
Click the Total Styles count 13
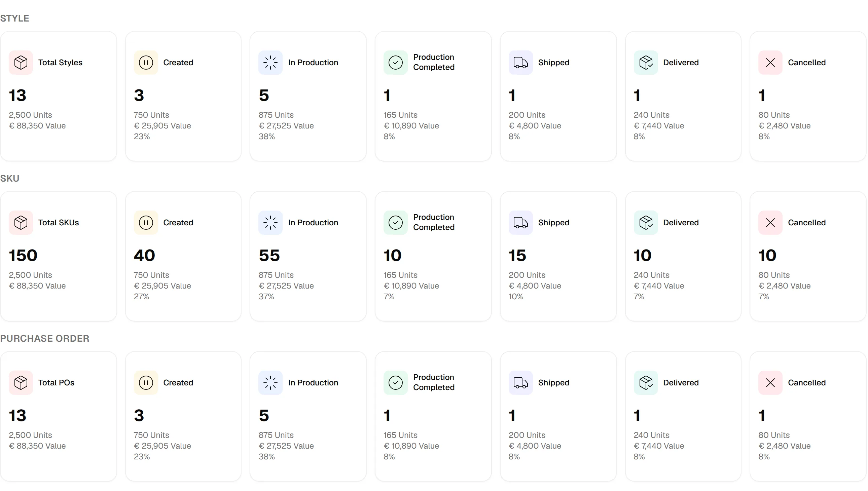(17, 95)
